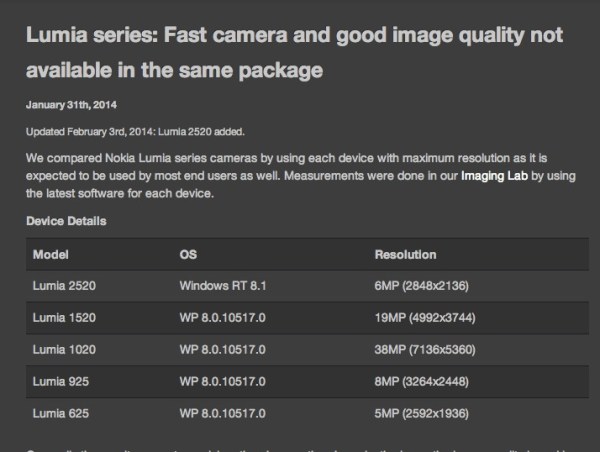Click the January 31st, 2014 date
Image resolution: width=600 pixels, height=452 pixels.
76,104
